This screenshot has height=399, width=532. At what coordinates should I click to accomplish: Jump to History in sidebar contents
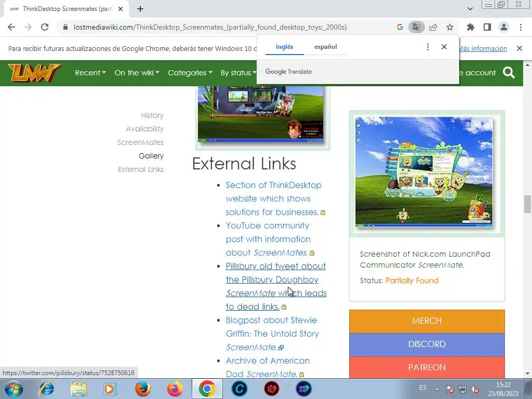[152, 115]
